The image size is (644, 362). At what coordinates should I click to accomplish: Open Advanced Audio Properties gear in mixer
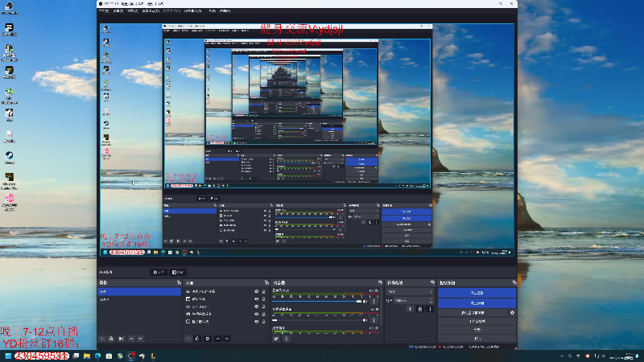pyautogui.click(x=276, y=339)
